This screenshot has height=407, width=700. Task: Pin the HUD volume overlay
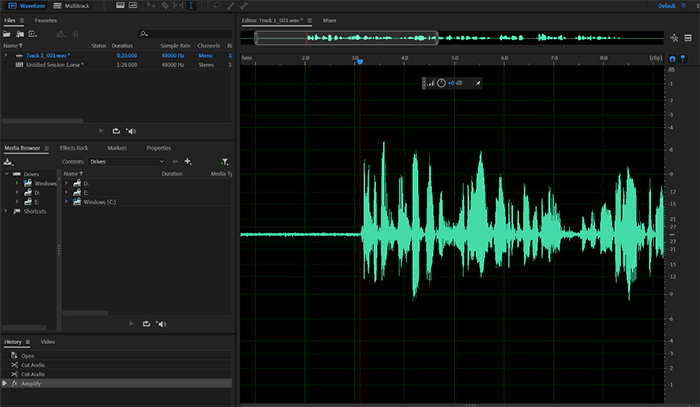(x=476, y=82)
